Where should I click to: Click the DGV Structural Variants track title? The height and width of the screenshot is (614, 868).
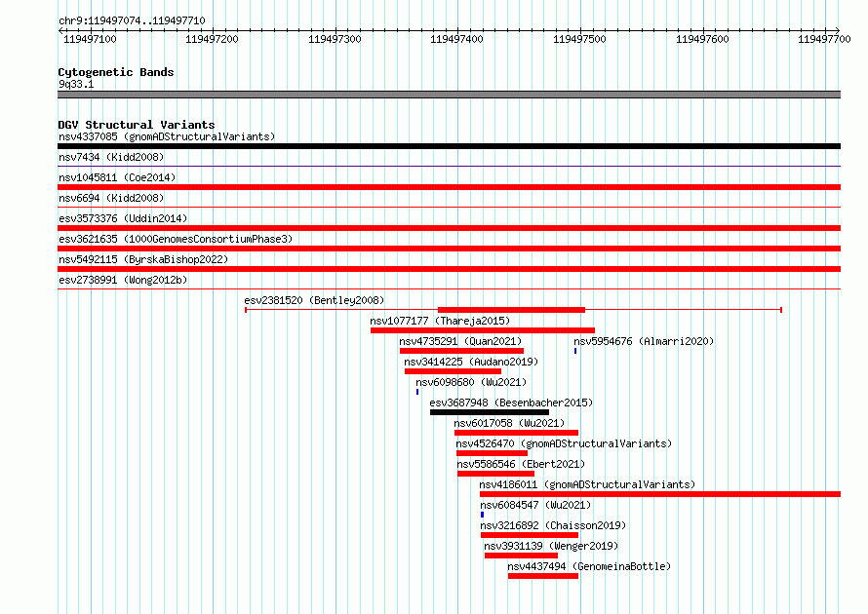(x=137, y=125)
